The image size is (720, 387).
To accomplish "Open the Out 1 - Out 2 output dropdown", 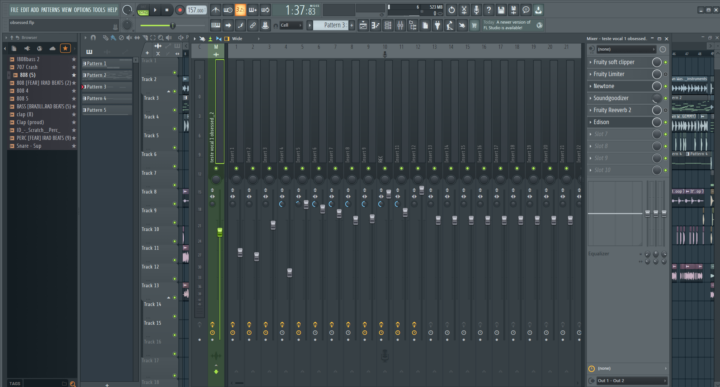I will click(x=631, y=381).
